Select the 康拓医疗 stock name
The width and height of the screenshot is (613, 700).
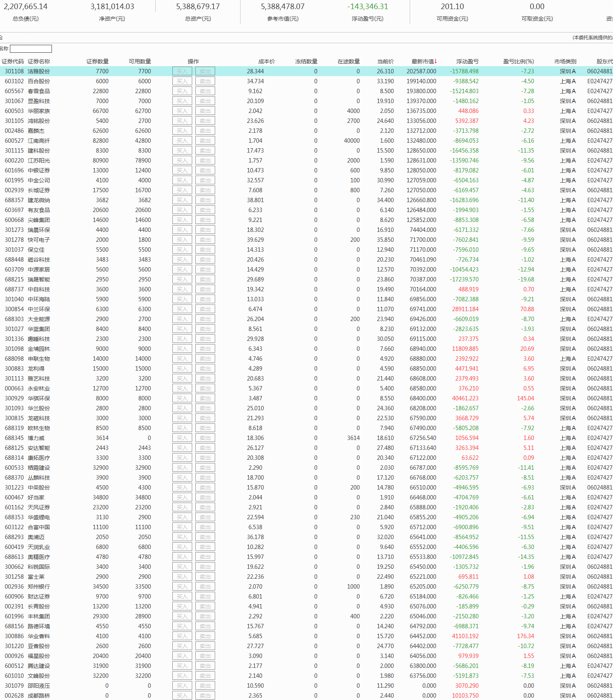[39, 458]
